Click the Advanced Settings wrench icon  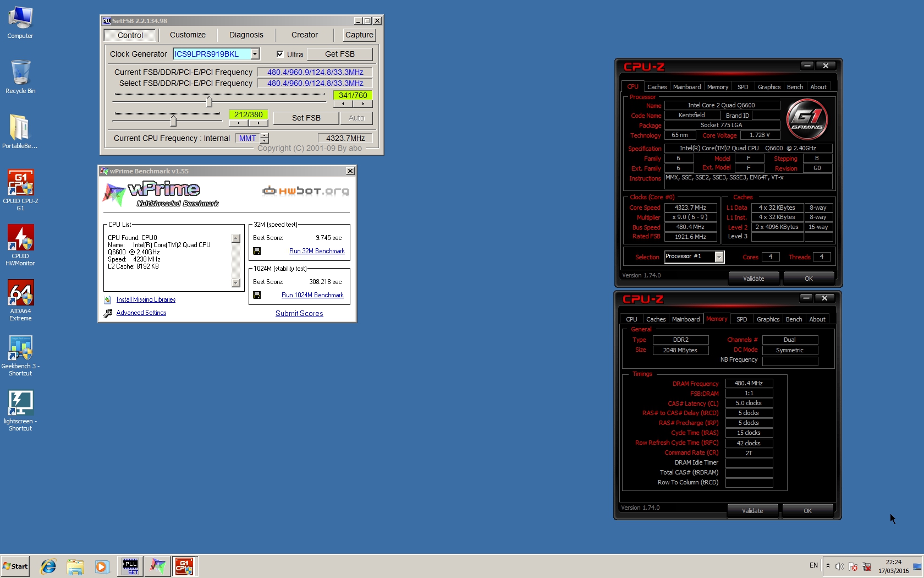108,313
